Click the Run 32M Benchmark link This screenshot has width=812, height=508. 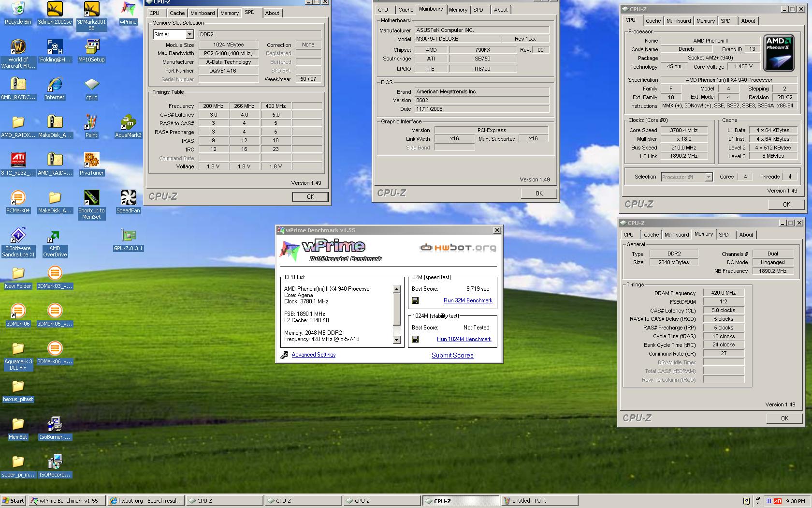tap(468, 300)
